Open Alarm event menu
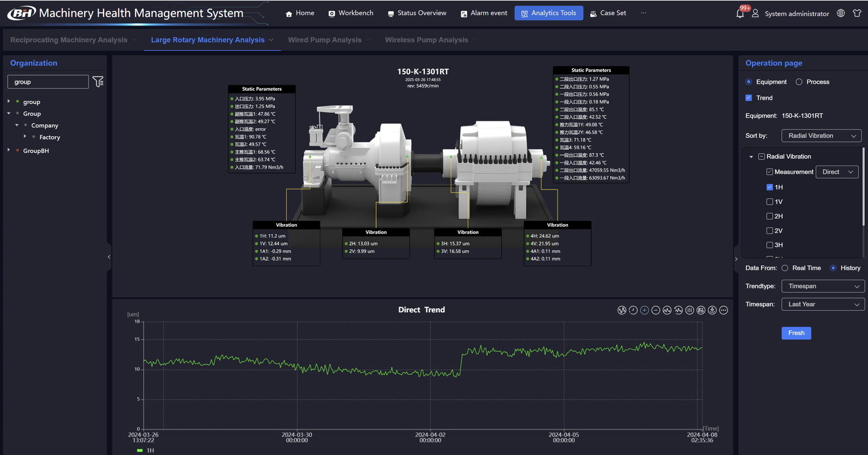Viewport: 868px width, 455px height. point(483,13)
